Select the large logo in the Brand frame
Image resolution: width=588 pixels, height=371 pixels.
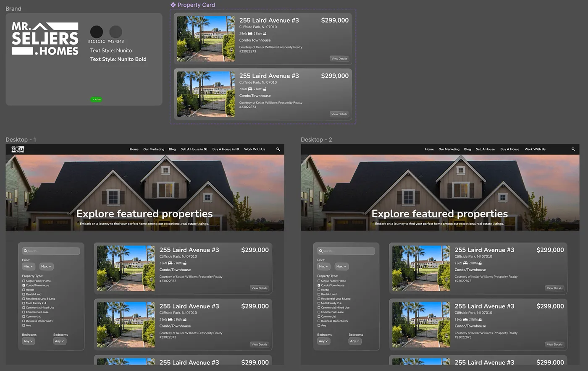45,39
